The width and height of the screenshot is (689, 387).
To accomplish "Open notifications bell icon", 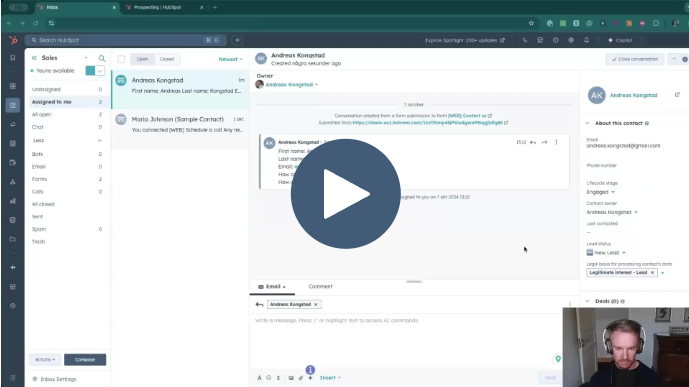I will tap(586, 40).
